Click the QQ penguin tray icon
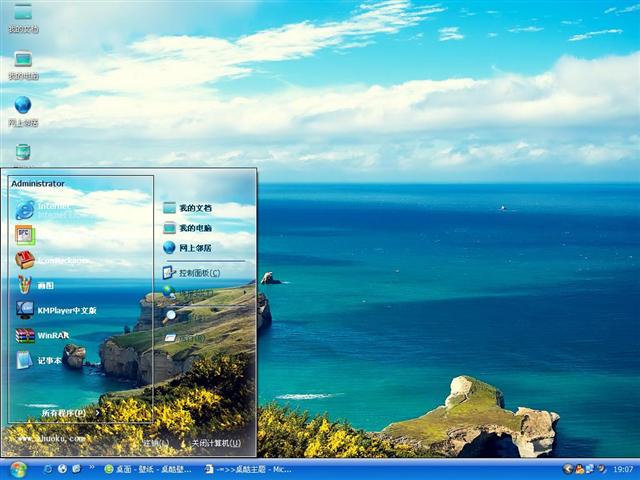Image resolution: width=640 pixels, height=480 pixels. [579, 469]
